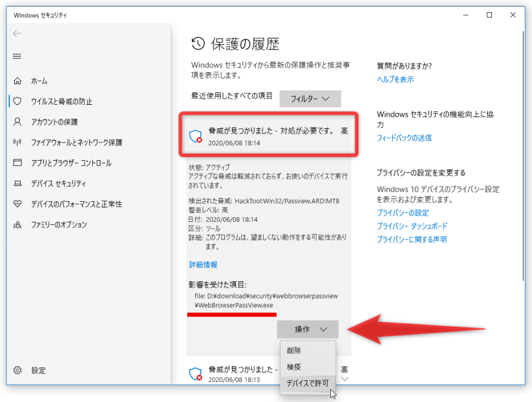Click threat shield icon dated 18:14
This screenshot has height=402, width=532.
click(x=195, y=137)
